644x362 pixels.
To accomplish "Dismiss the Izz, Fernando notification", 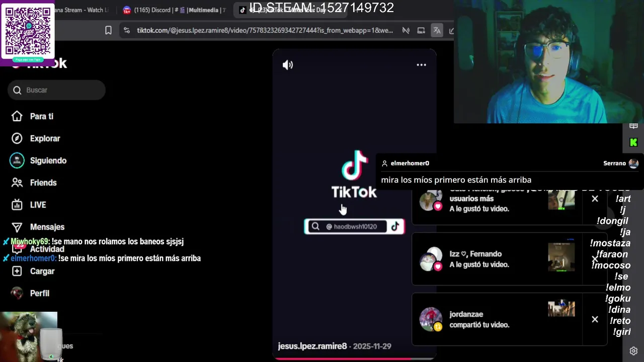I will coord(595,259).
